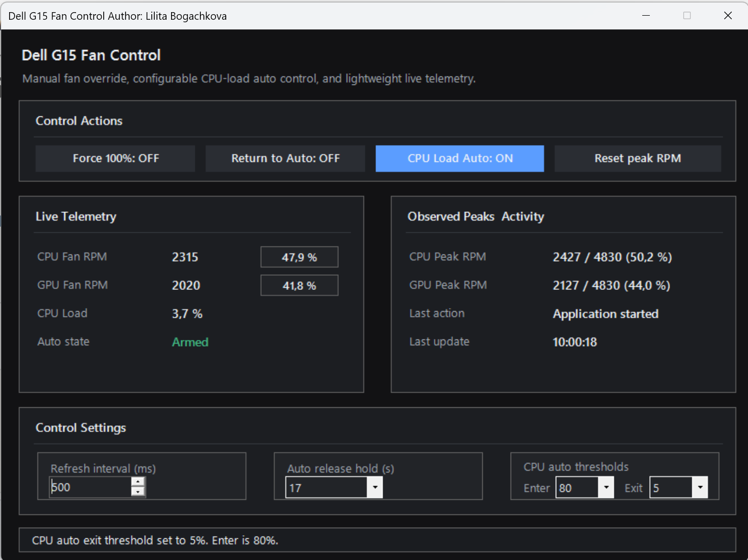Click the CPU Fan RPM label
748x560 pixels.
(72, 256)
